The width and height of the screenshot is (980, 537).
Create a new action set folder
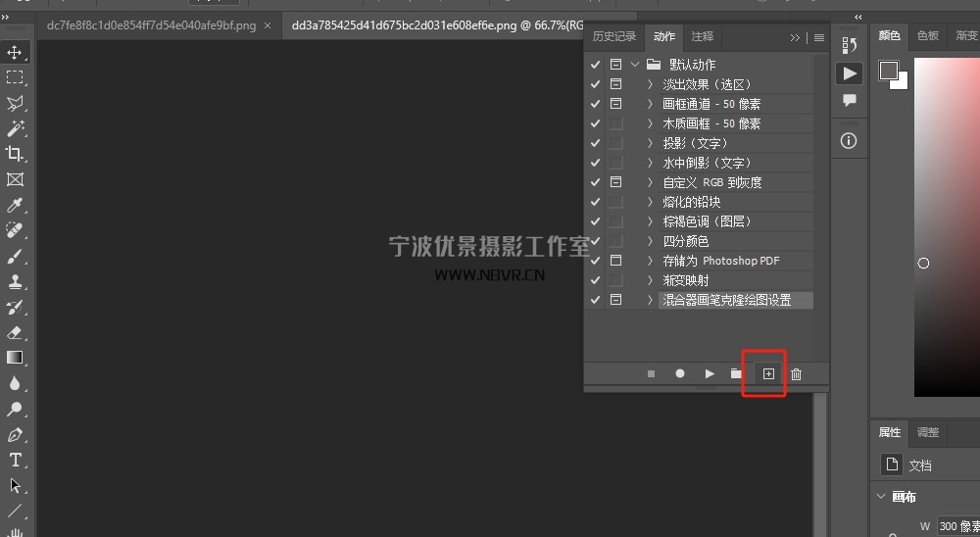[x=736, y=374]
